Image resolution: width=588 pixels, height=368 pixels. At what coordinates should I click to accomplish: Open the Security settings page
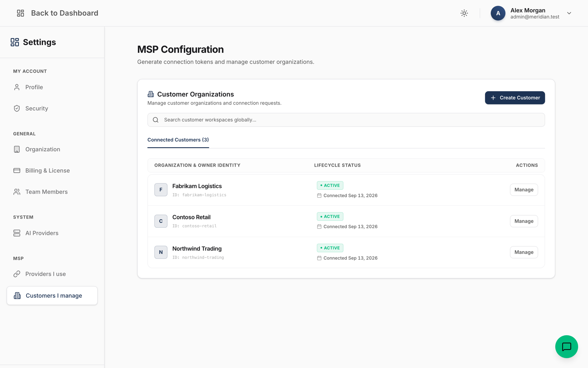(x=52, y=109)
